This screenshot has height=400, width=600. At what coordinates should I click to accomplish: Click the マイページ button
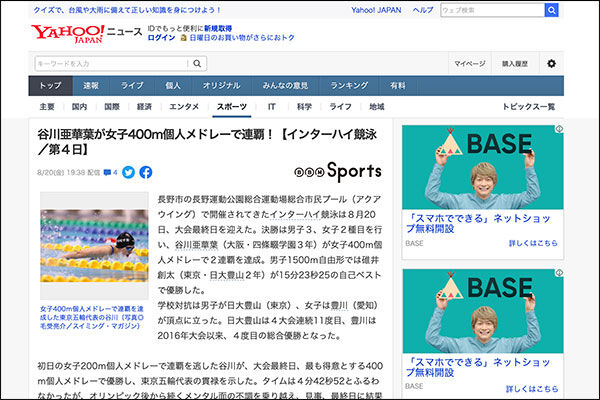470,64
